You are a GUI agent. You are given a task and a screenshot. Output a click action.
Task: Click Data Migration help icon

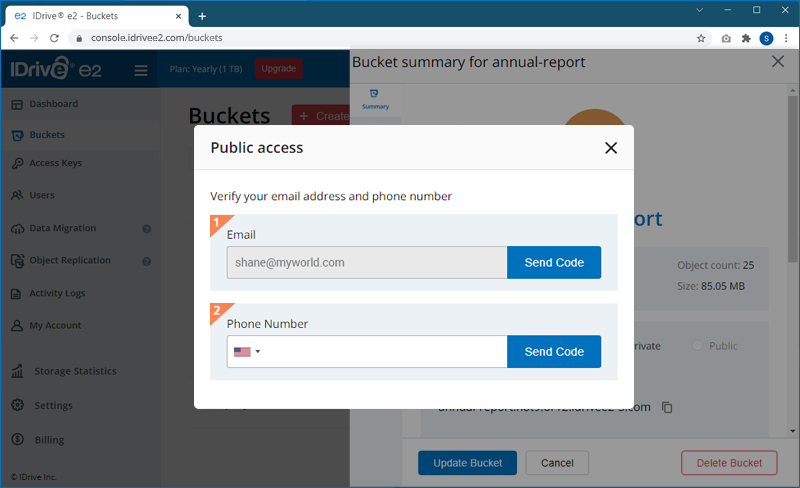[x=147, y=229]
